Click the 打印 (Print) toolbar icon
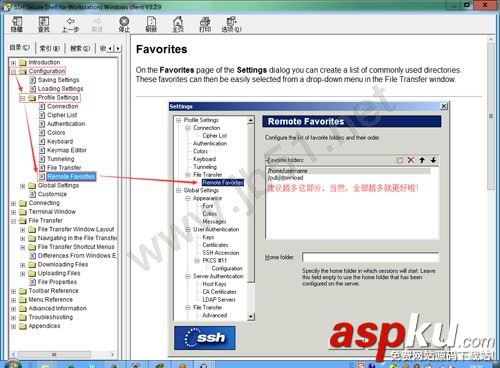 (x=205, y=24)
